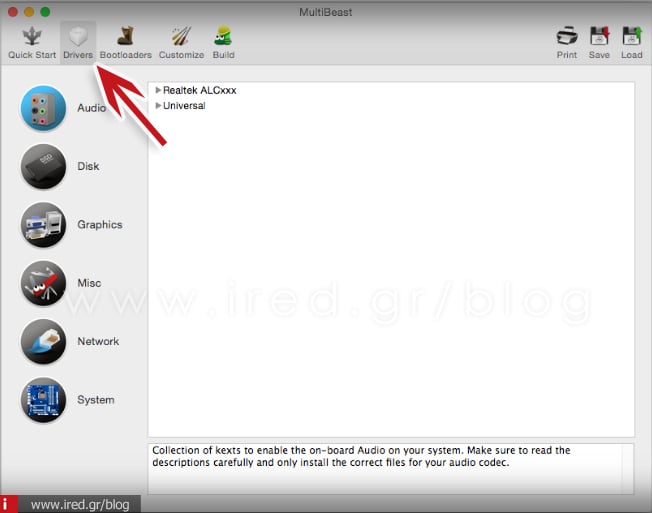This screenshot has height=513, width=652.
Task: Select the Graphics drivers category icon
Action: tap(43, 224)
